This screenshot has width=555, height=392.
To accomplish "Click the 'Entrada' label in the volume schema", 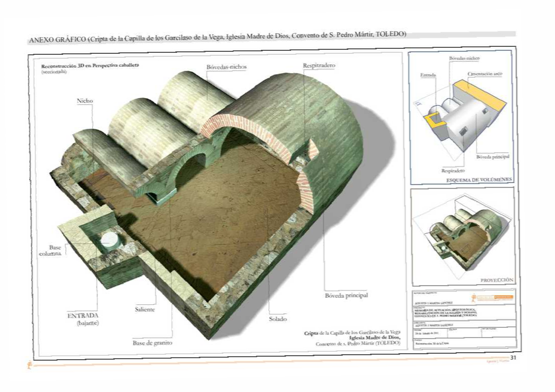I will point(428,75).
